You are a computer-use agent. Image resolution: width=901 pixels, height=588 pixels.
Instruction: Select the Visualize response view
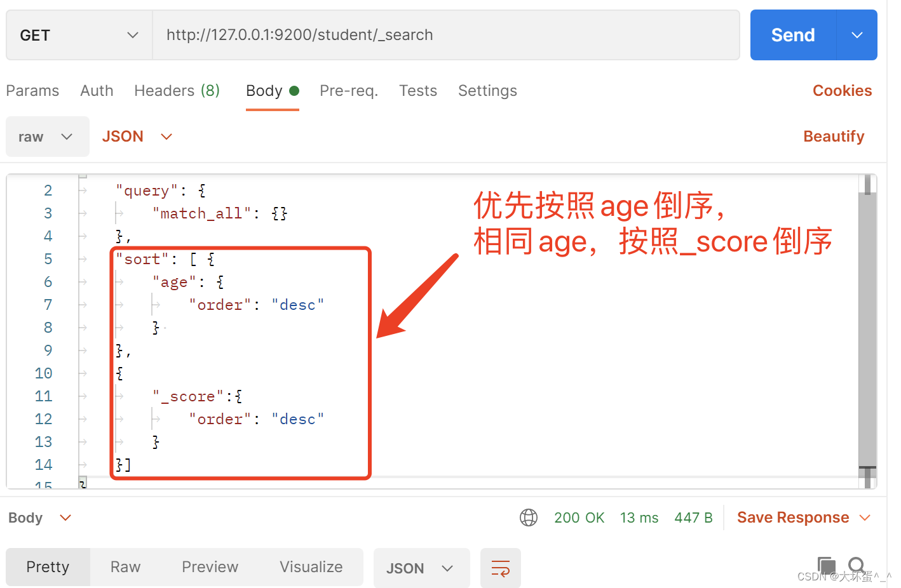click(311, 567)
